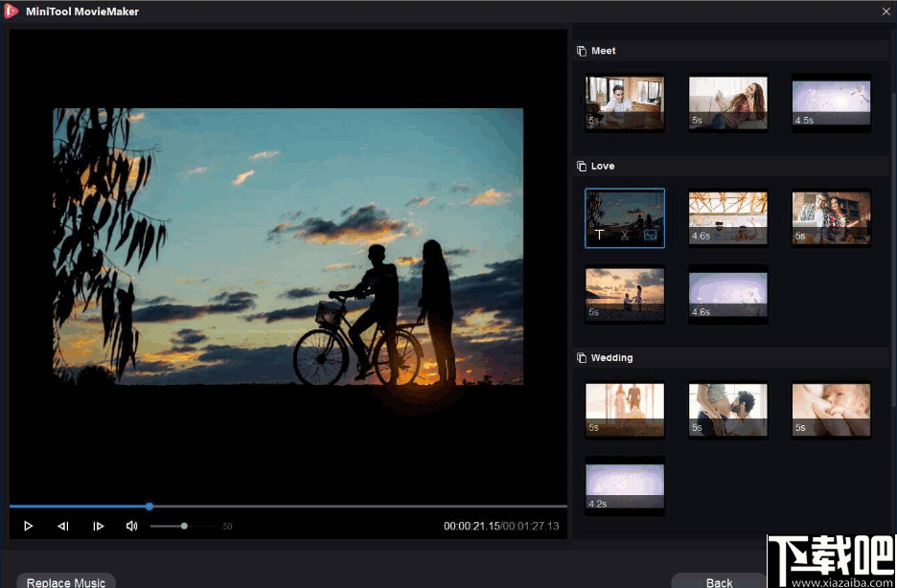The height and width of the screenshot is (588, 897).
Task: Select the 4.6s Love sunset template
Action: coord(727,294)
